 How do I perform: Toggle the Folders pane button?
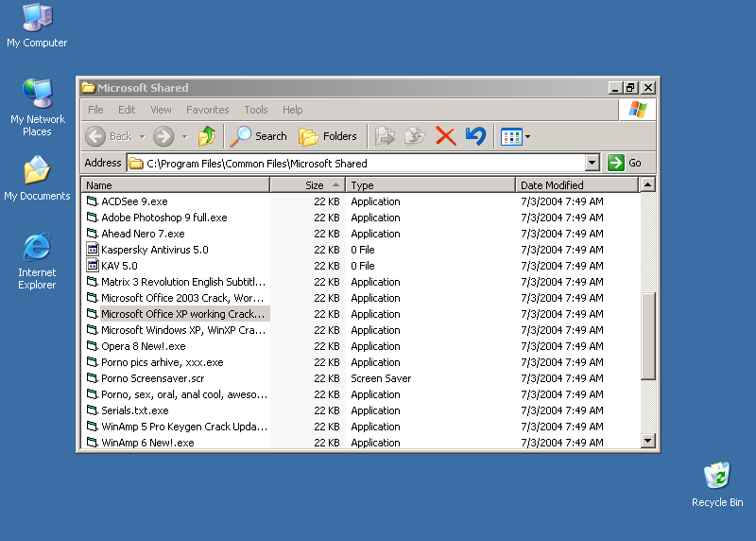pyautogui.click(x=328, y=136)
